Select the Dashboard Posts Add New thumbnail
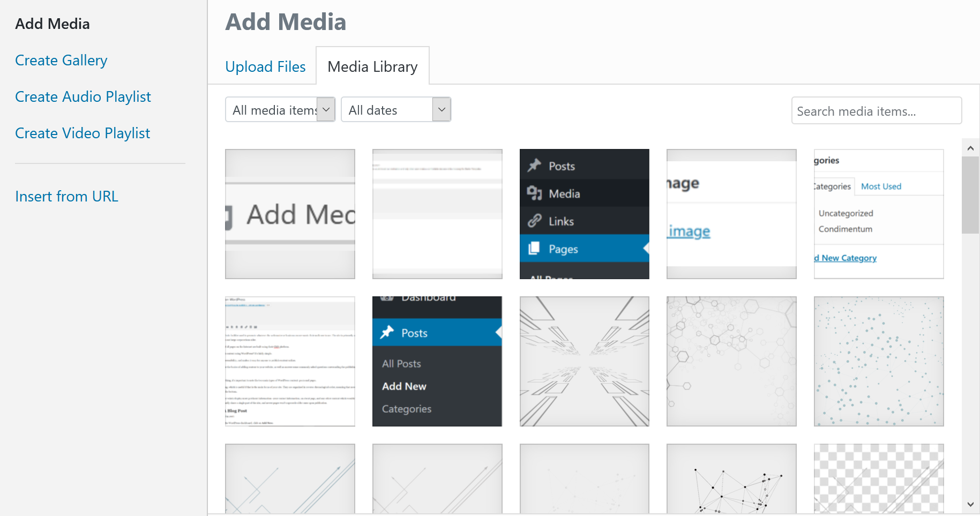The height and width of the screenshot is (516, 980). coord(437,361)
